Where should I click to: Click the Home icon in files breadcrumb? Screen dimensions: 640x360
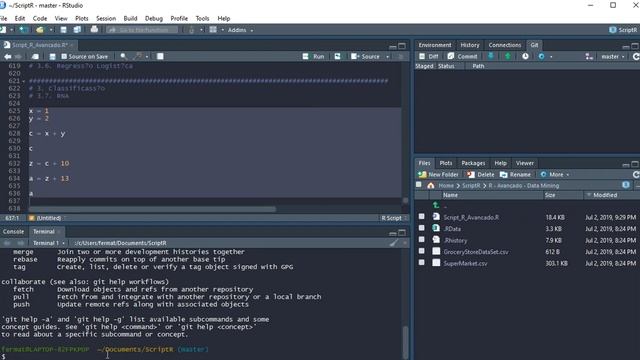431,185
